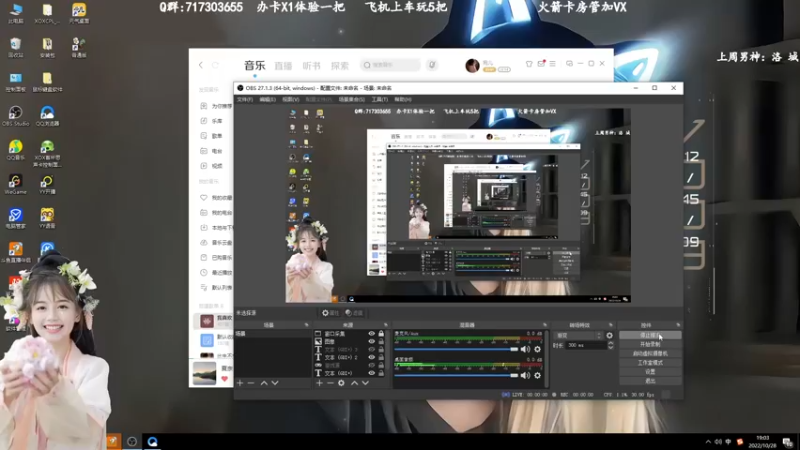800x450 pixels.
Task: Click the voice recognition mic icon in music app
Action: [x=432, y=65]
